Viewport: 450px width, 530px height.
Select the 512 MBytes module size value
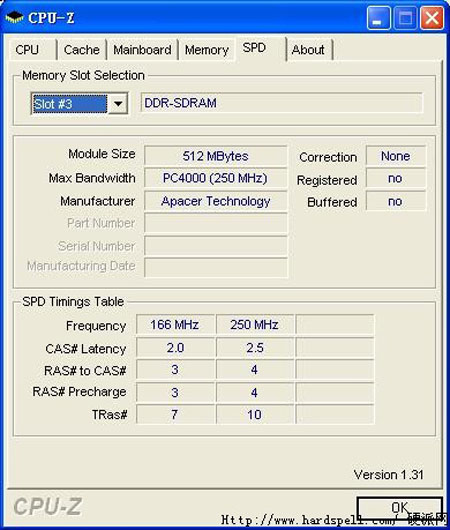click(x=216, y=156)
